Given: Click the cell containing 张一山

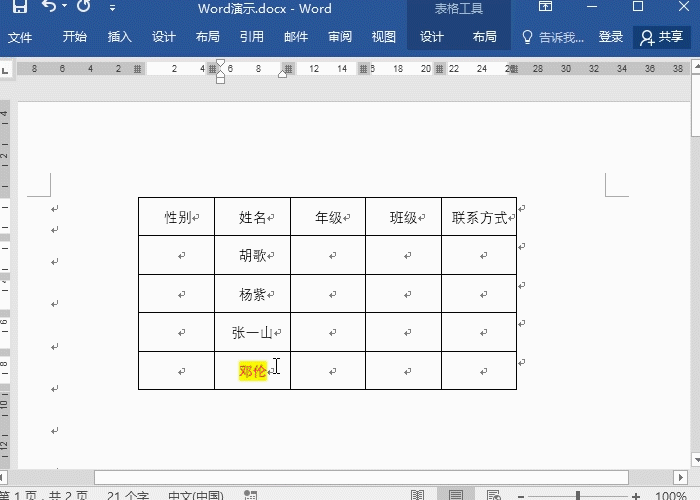Looking at the screenshot, I should coord(252,332).
